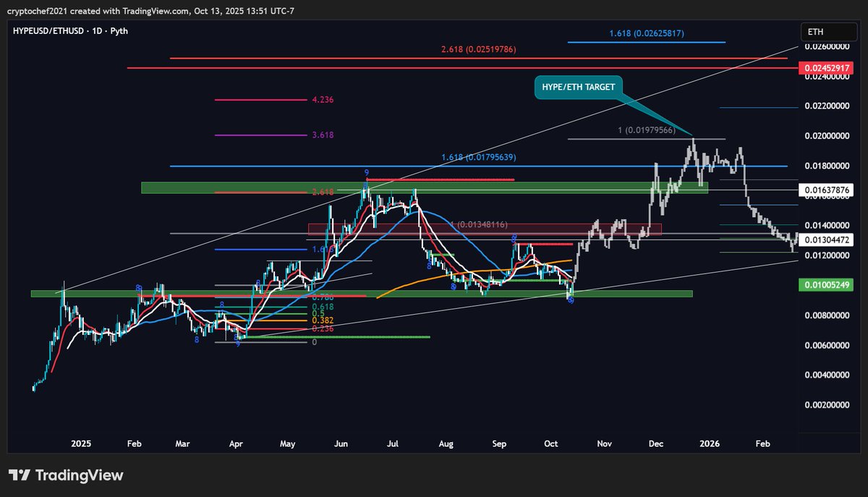This screenshot has height=497, width=868.
Task: Click 0.01800000 on the price axis
Action: 827,166
